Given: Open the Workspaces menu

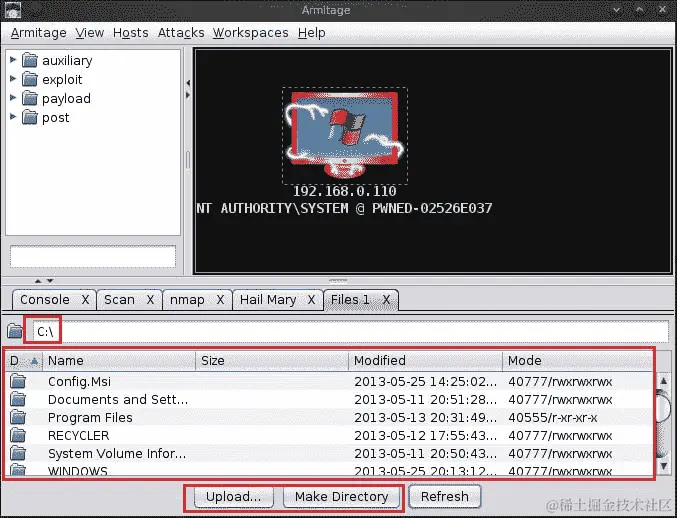Looking at the screenshot, I should 250,33.
